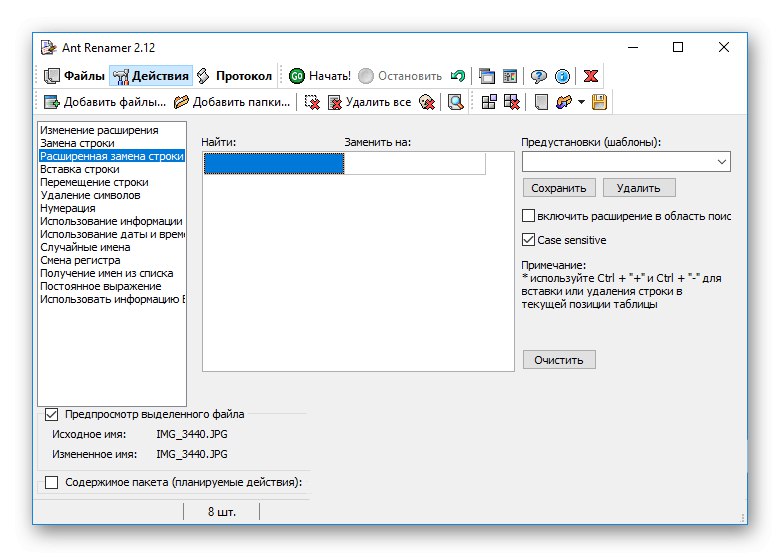Screen dimensions: 780x557
Task: Maximize the Ant Renamer window
Action: point(678,47)
